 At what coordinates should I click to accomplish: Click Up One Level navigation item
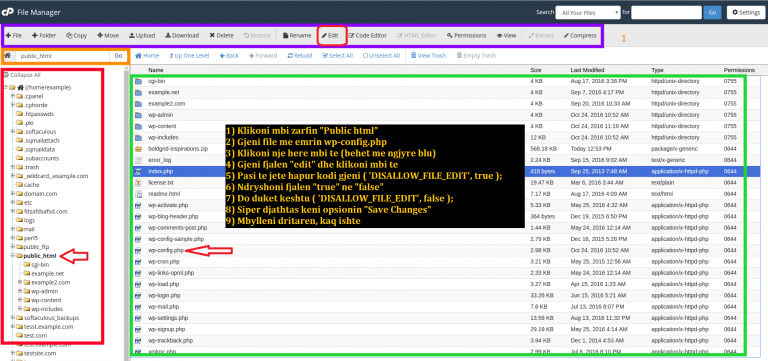pyautogui.click(x=189, y=56)
